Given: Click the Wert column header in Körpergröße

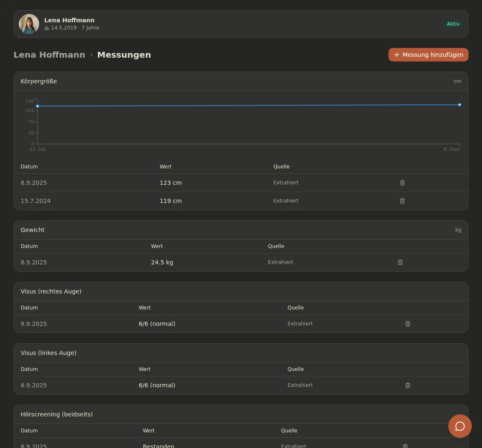Looking at the screenshot, I should 166,167.
